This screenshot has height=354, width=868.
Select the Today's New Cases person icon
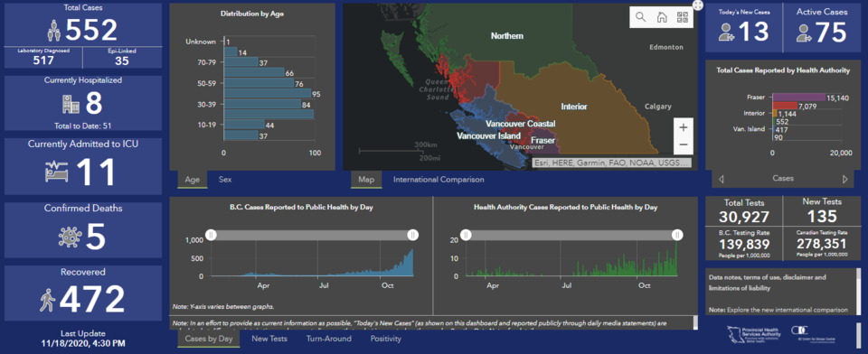(726, 33)
